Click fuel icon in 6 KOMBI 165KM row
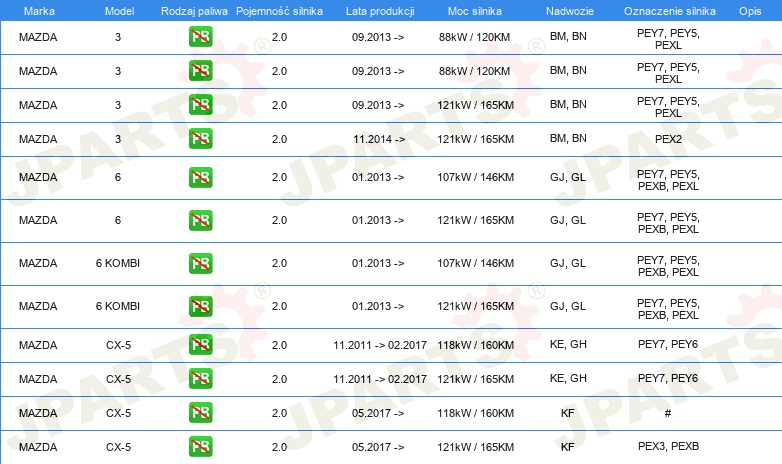The height and width of the screenshot is (464, 782). 200,306
